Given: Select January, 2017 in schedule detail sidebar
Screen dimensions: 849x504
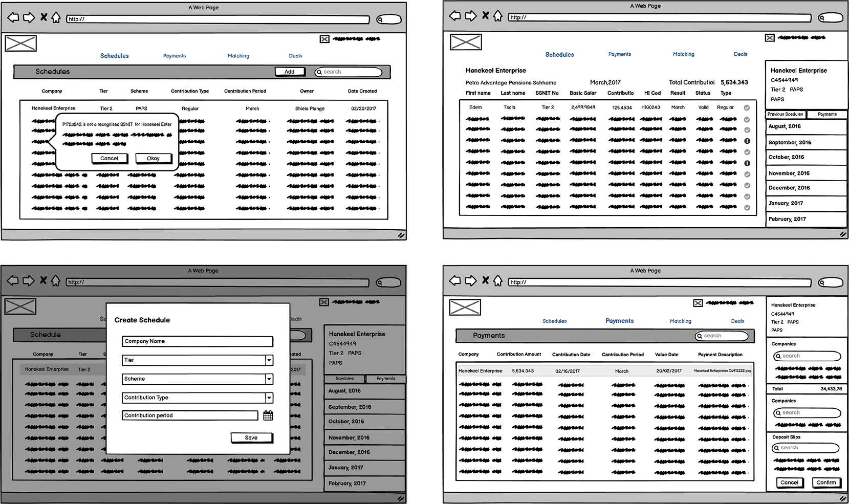Looking at the screenshot, I should tap(806, 203).
